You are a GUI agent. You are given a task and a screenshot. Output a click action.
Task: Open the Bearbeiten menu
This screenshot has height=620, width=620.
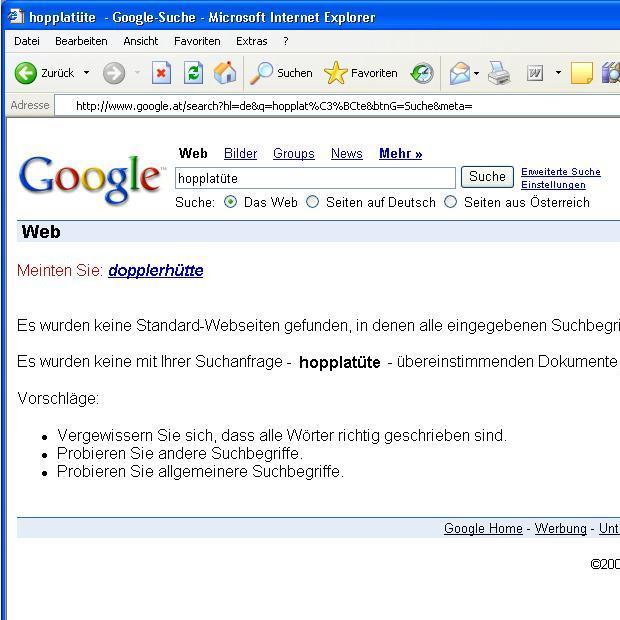click(81, 41)
